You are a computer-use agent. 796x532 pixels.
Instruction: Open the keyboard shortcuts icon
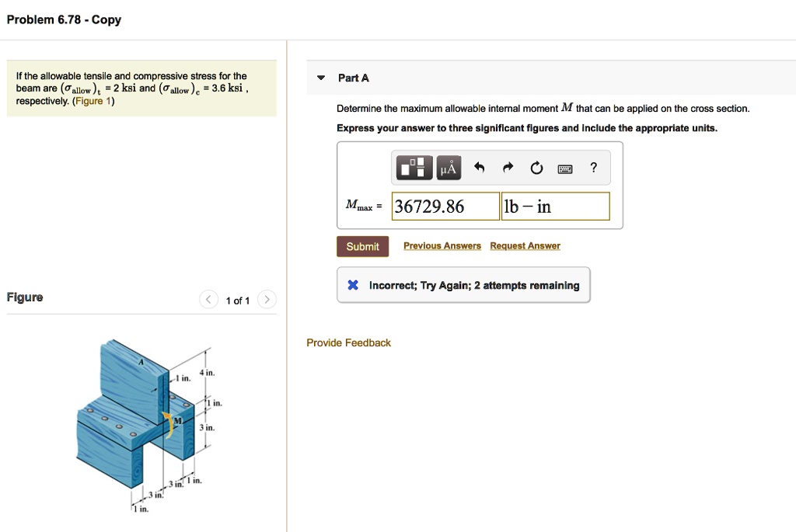pos(565,167)
